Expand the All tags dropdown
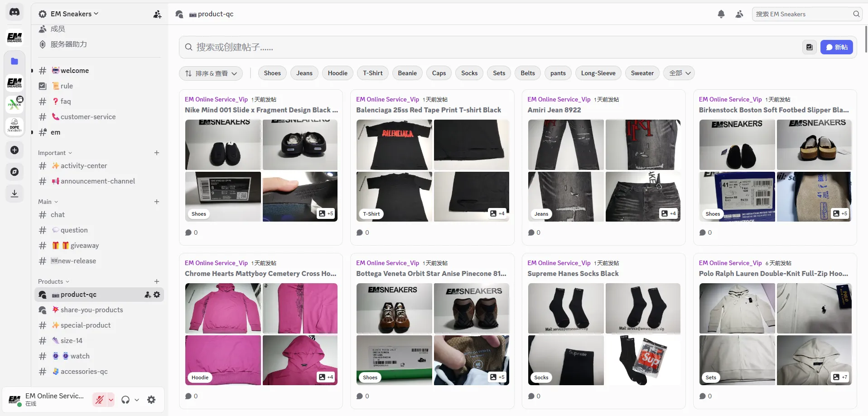The width and height of the screenshot is (868, 416). click(679, 73)
